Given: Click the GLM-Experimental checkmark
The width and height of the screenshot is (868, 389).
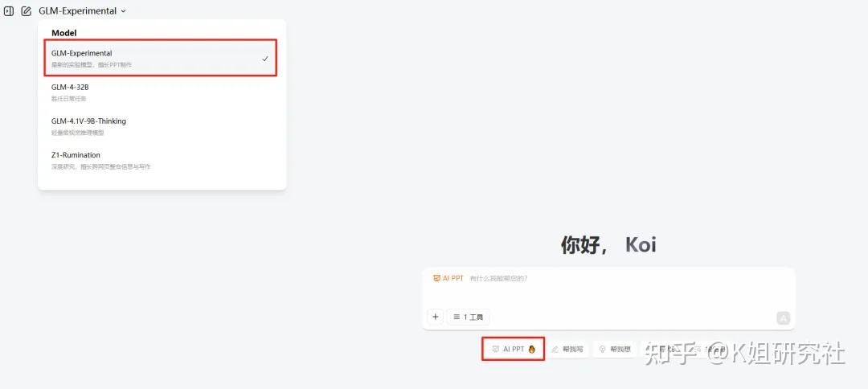Looking at the screenshot, I should pyautogui.click(x=265, y=59).
